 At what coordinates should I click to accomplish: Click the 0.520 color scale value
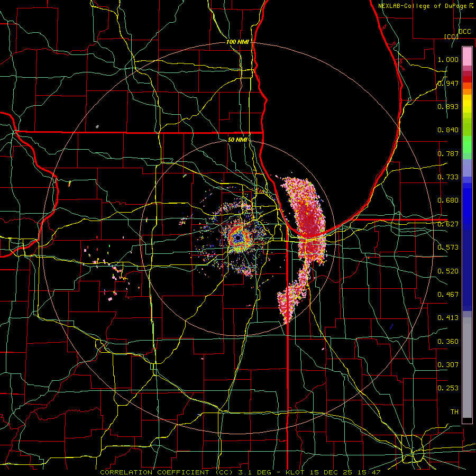pos(448,271)
